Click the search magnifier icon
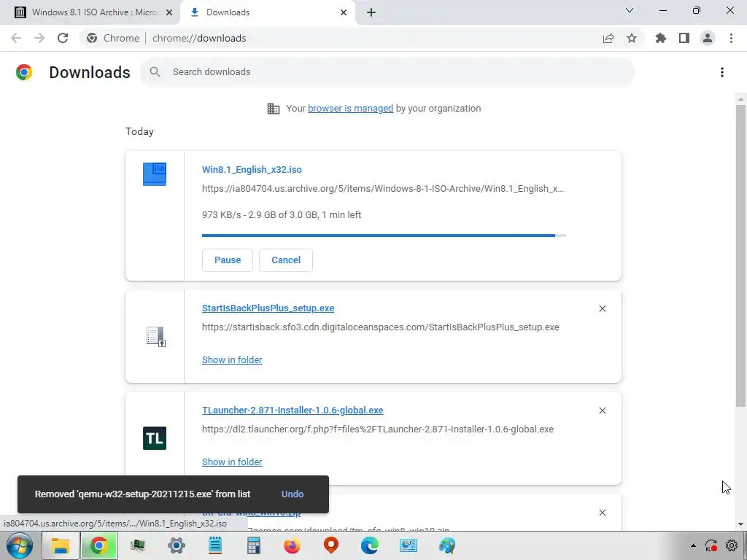Viewport: 747px width, 560px height. click(155, 72)
